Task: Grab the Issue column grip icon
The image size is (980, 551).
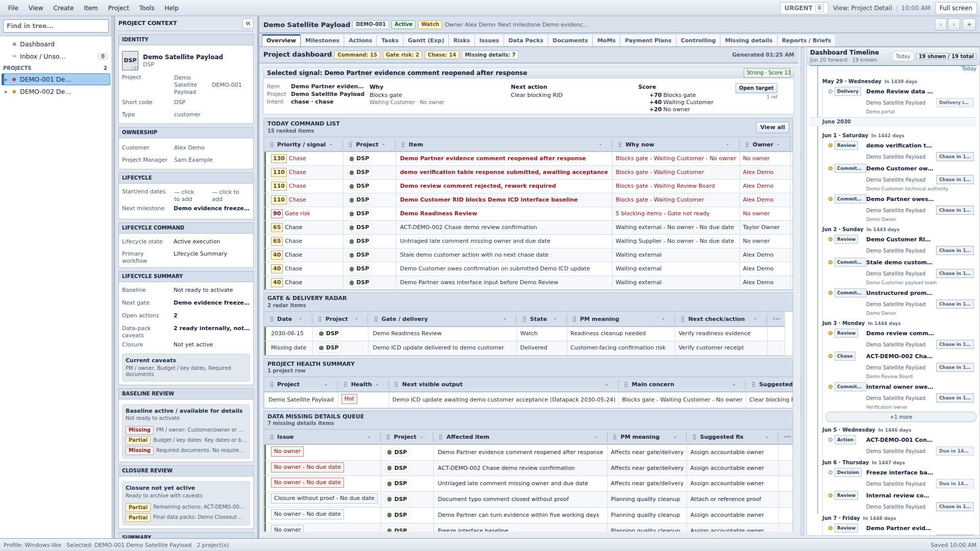Action: [x=272, y=437]
